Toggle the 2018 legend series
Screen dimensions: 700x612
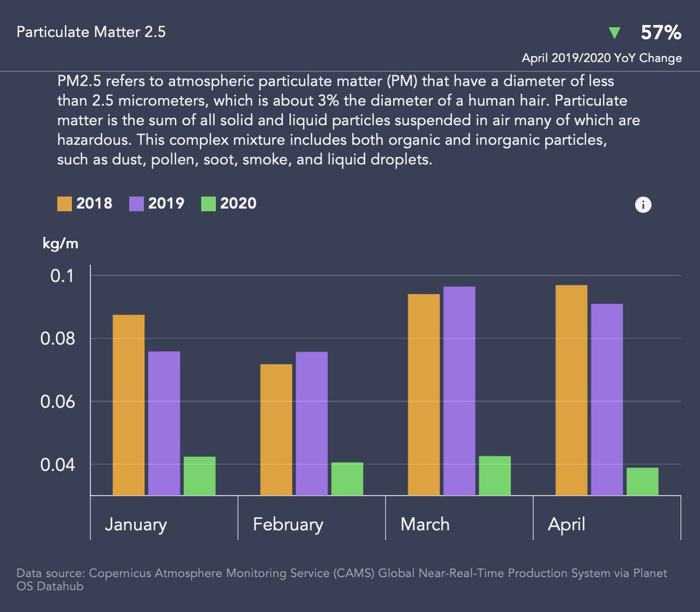tap(85, 203)
